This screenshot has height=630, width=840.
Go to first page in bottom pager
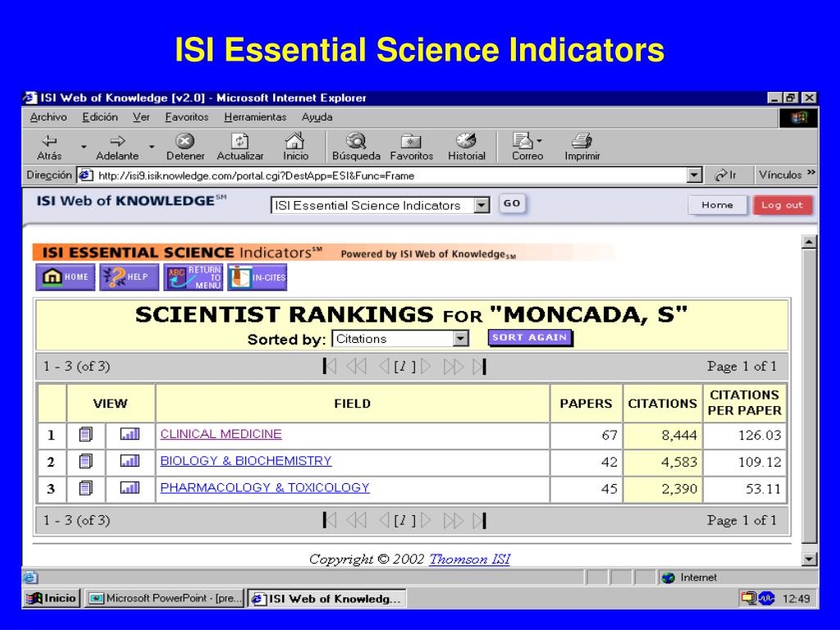coord(330,520)
